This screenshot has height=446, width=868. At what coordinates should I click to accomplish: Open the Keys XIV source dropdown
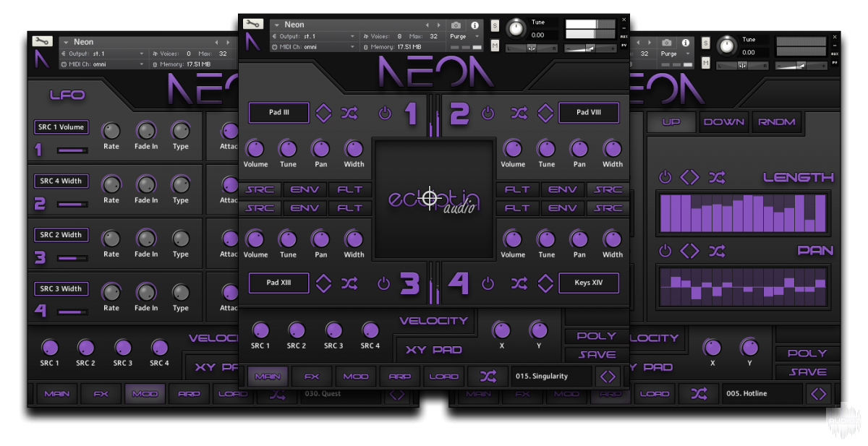589,283
